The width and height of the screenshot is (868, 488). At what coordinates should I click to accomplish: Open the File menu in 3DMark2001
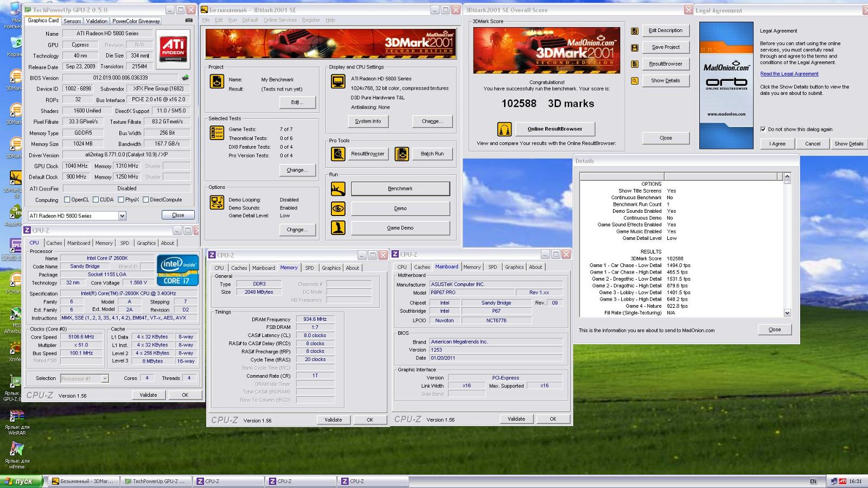(206, 20)
